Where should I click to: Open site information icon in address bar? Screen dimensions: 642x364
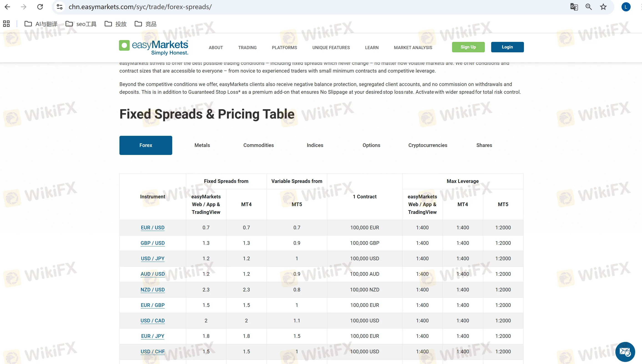60,7
